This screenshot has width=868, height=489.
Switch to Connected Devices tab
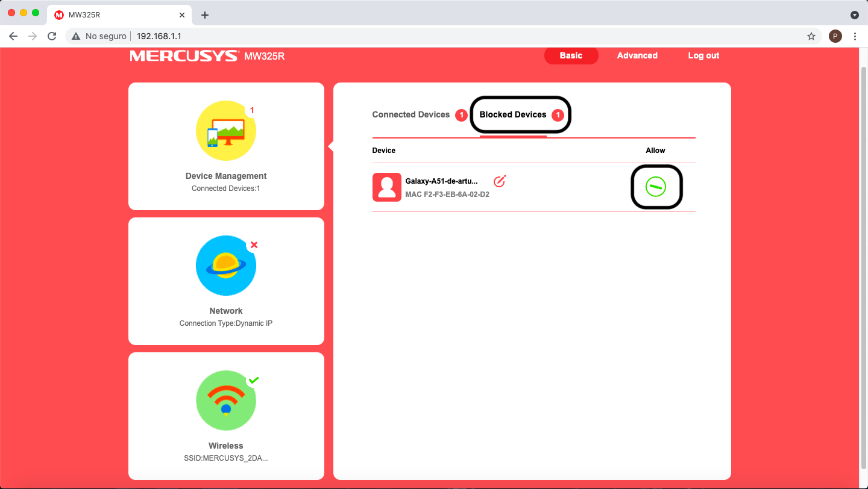(410, 114)
